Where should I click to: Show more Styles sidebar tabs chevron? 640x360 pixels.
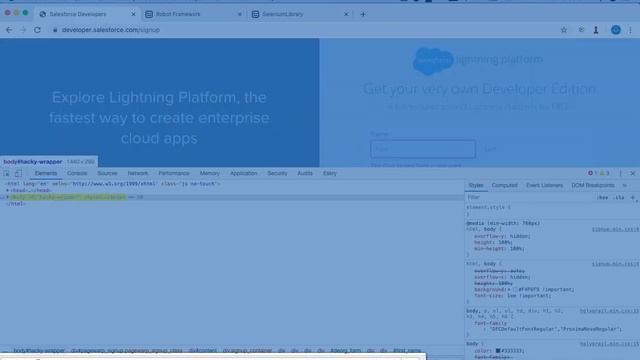[x=624, y=185]
